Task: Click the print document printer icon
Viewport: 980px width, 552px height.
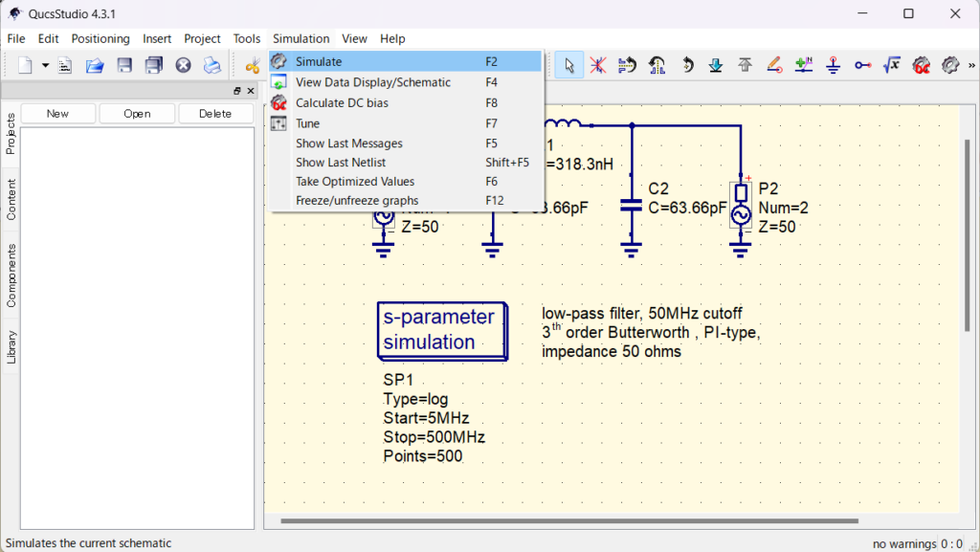Action: (212, 65)
